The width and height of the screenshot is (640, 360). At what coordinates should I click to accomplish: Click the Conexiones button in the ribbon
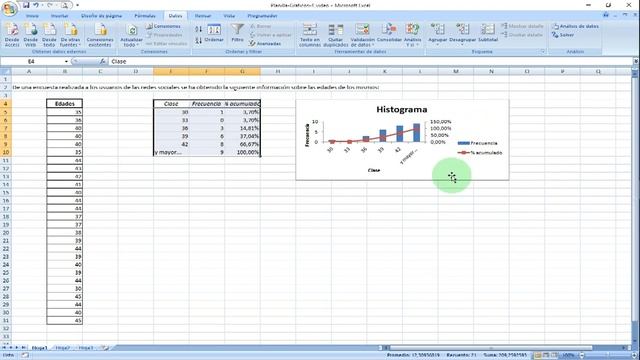163,26
